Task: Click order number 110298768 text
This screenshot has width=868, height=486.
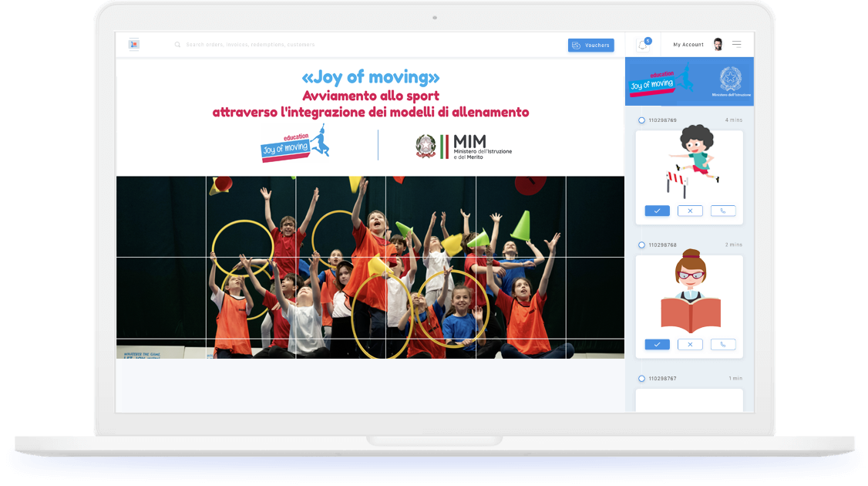Action: [663, 245]
